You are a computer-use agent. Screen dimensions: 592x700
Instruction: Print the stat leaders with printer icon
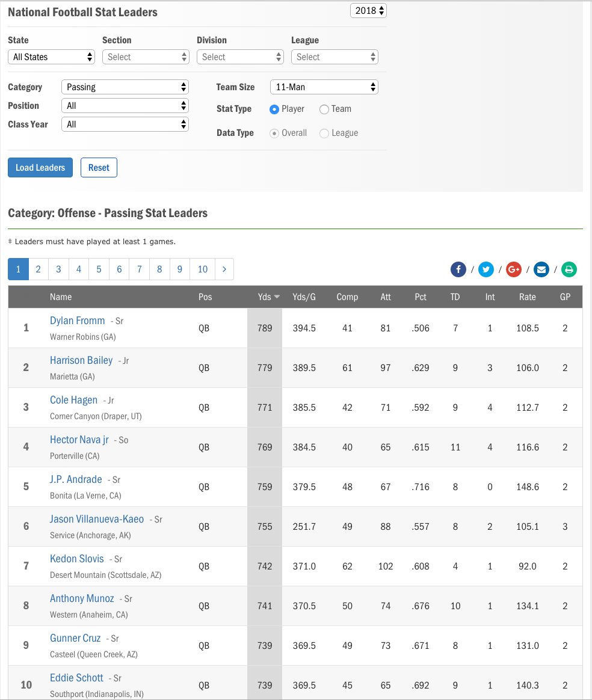click(569, 269)
